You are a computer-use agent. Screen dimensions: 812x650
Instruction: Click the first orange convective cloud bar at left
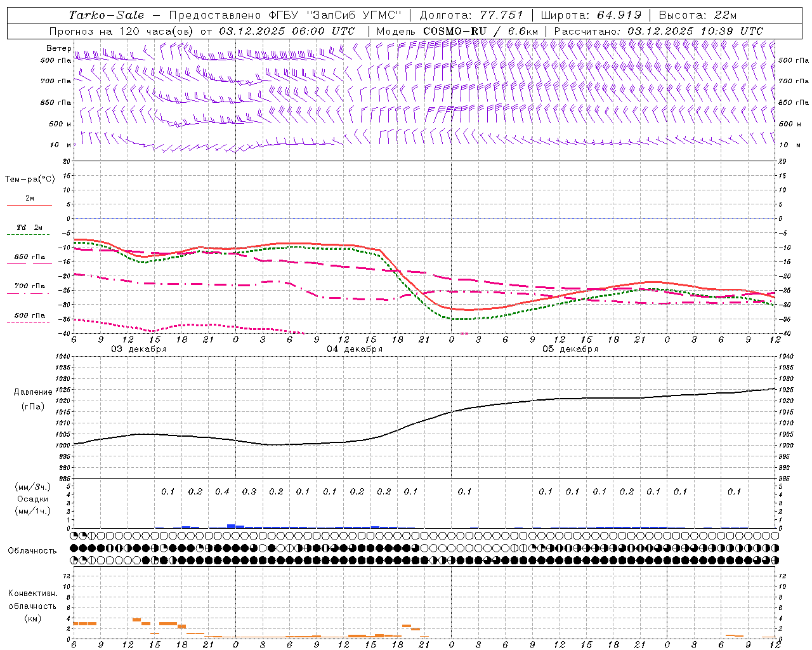pyautogui.click(x=85, y=623)
